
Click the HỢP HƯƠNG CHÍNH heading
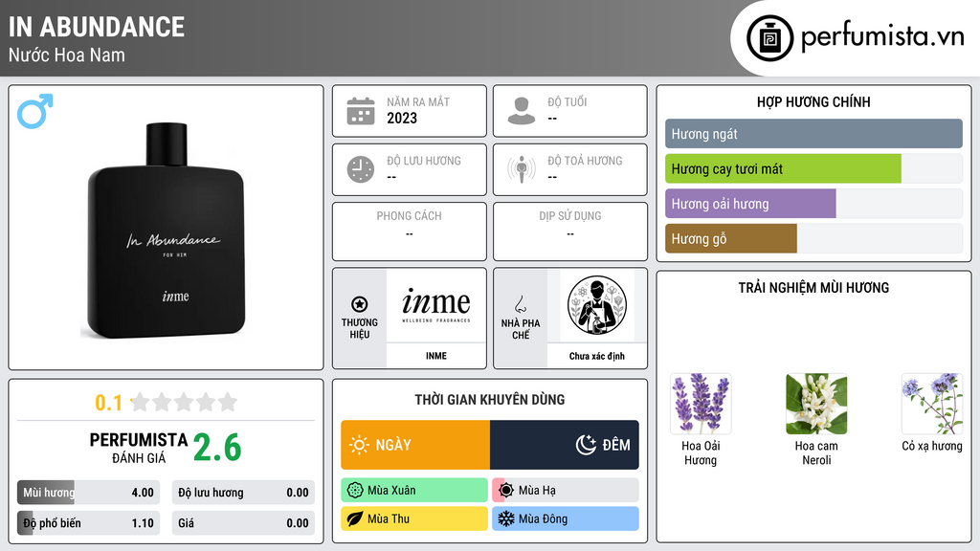tap(813, 101)
